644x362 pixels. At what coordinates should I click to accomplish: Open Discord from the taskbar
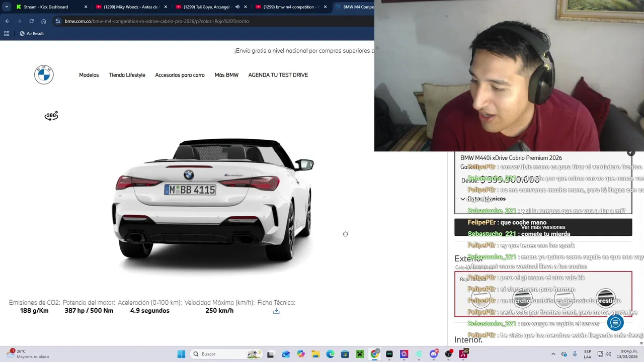pyautogui.click(x=434, y=354)
